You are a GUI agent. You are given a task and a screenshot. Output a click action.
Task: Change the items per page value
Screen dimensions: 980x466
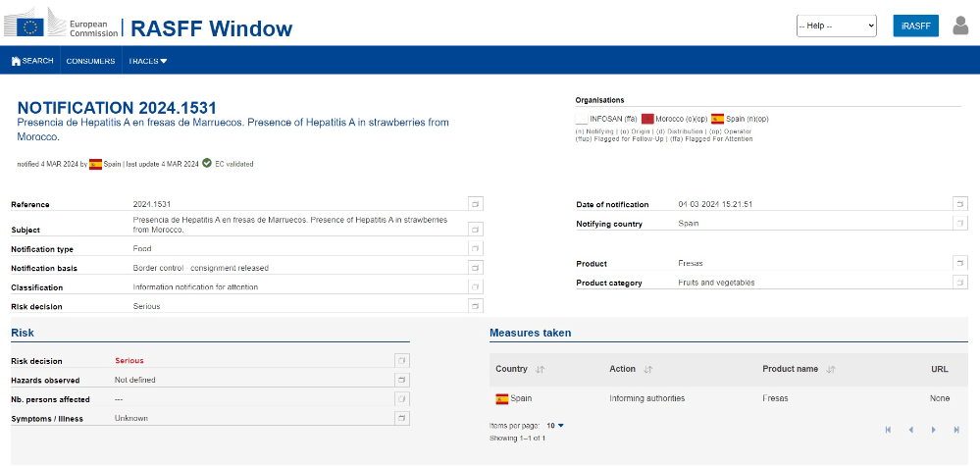tap(555, 426)
